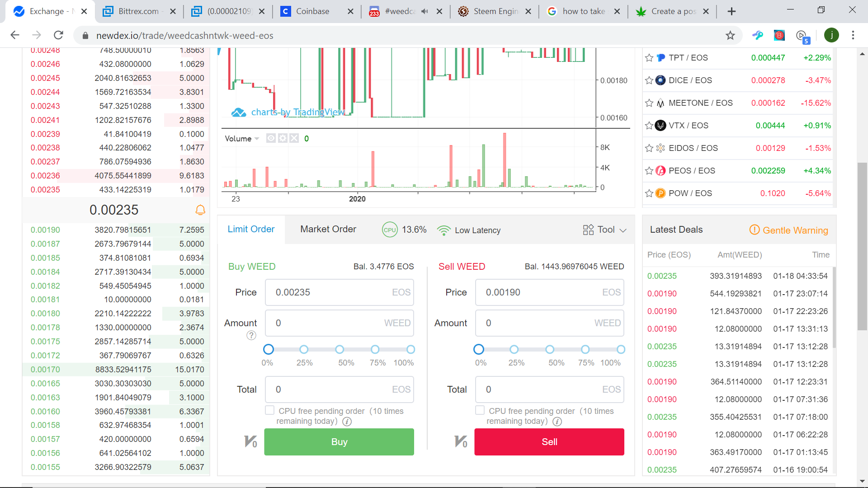This screenshot has width=868, height=488.
Task: Open the TPT token icon
Action: click(660, 58)
